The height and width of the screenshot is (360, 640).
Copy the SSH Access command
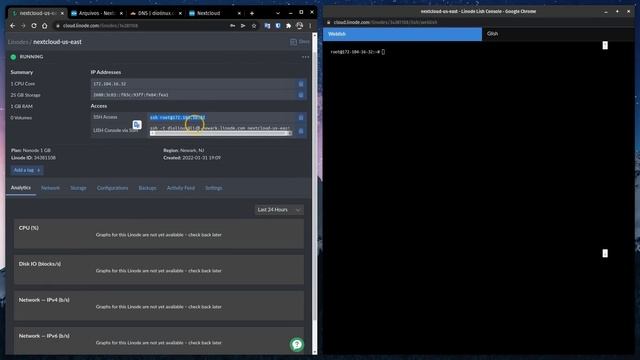coord(301,117)
